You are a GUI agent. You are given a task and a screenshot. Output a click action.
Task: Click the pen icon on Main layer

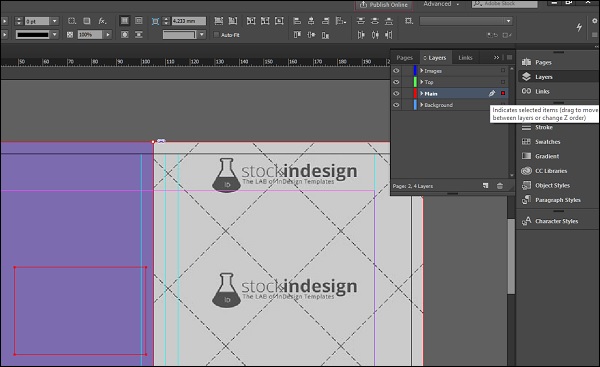(x=492, y=93)
